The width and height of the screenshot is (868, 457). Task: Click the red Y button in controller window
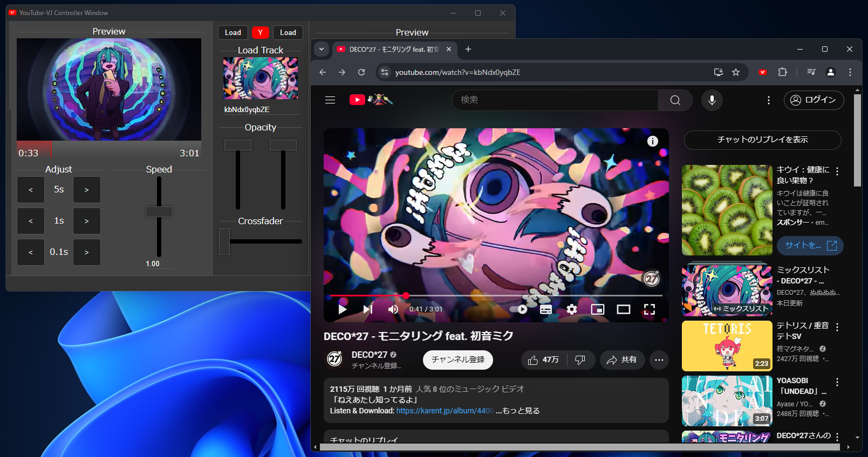pos(260,32)
